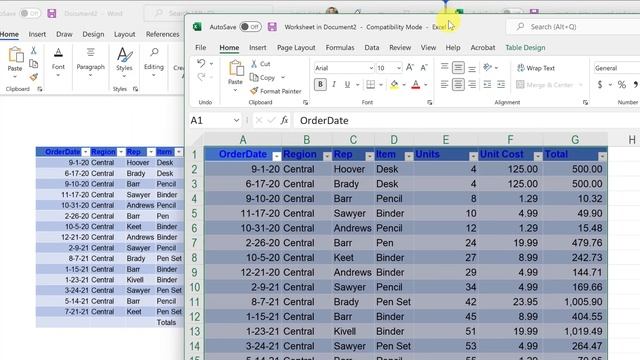Click the Insert Function fx icon

(284, 120)
